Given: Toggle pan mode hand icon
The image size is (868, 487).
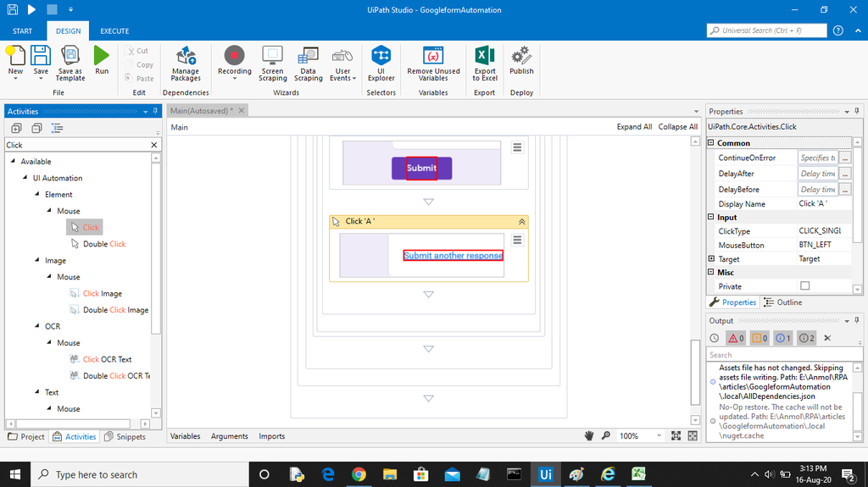Looking at the screenshot, I should coord(589,436).
